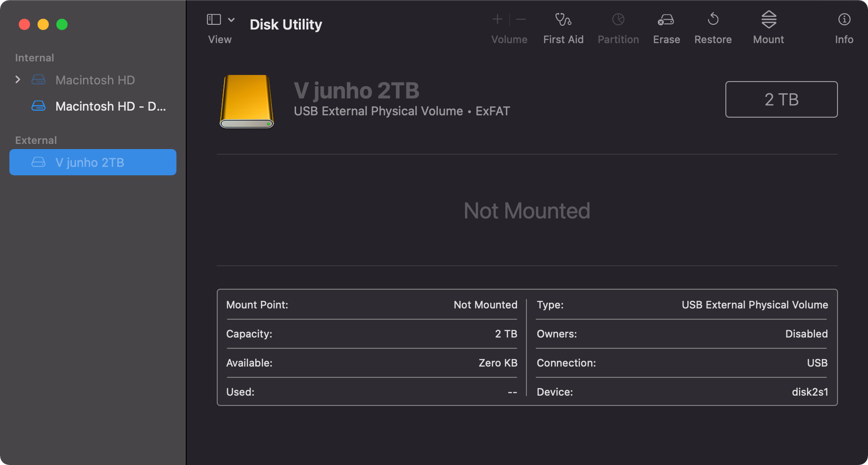
Task: Click the Partition pie icon
Action: pyautogui.click(x=618, y=19)
